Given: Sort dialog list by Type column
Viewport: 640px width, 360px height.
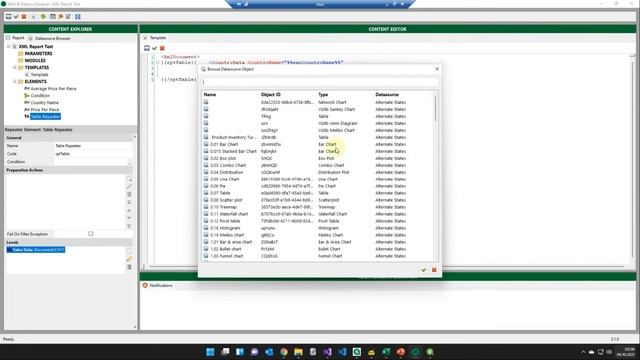Looking at the screenshot, I should [x=323, y=94].
